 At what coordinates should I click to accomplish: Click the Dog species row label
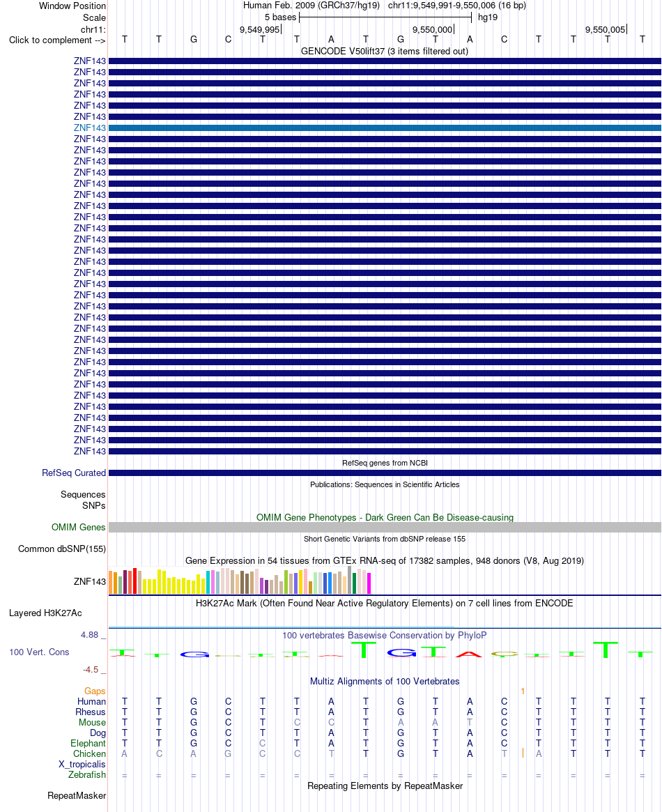click(x=98, y=733)
